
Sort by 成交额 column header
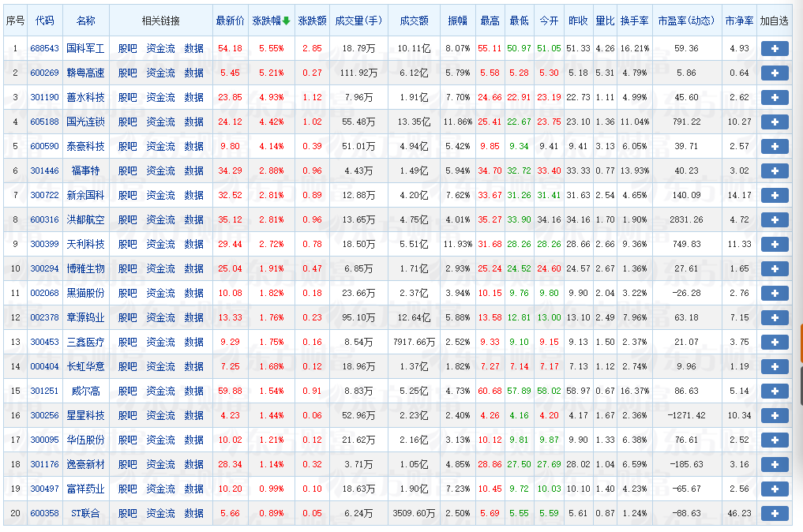pyautogui.click(x=414, y=21)
